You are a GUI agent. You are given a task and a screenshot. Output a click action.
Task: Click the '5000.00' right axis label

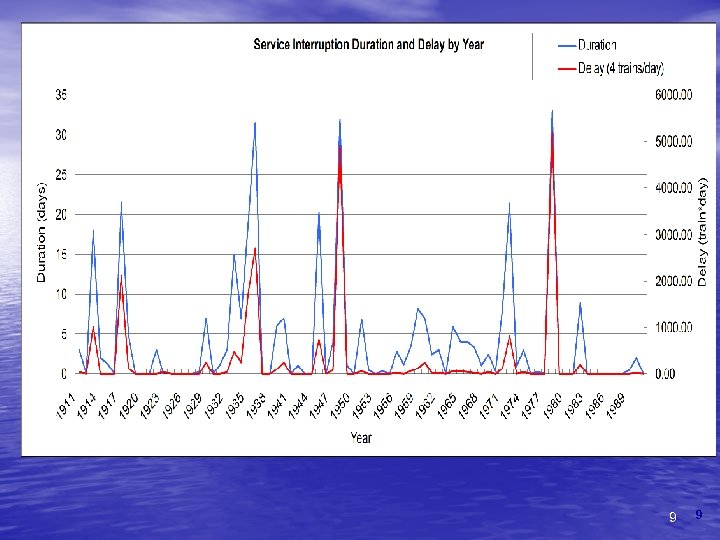point(674,141)
